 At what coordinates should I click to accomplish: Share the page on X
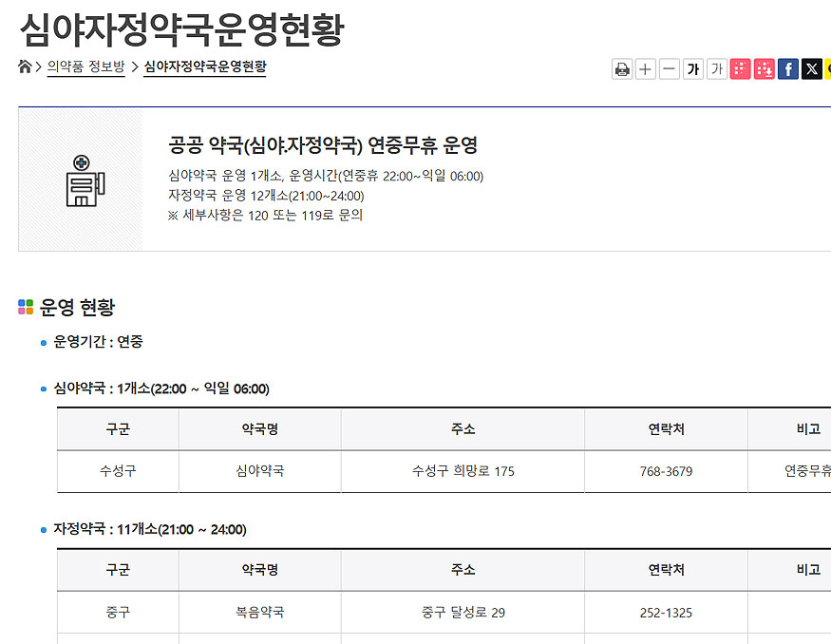811,68
